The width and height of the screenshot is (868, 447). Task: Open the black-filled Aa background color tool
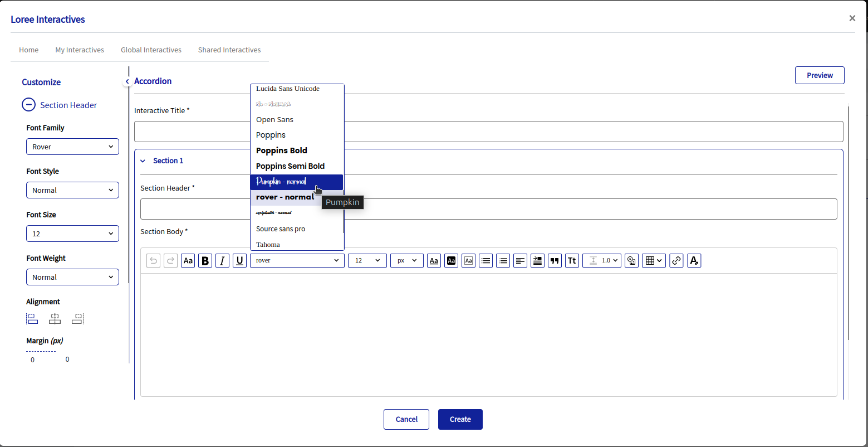[x=452, y=260]
